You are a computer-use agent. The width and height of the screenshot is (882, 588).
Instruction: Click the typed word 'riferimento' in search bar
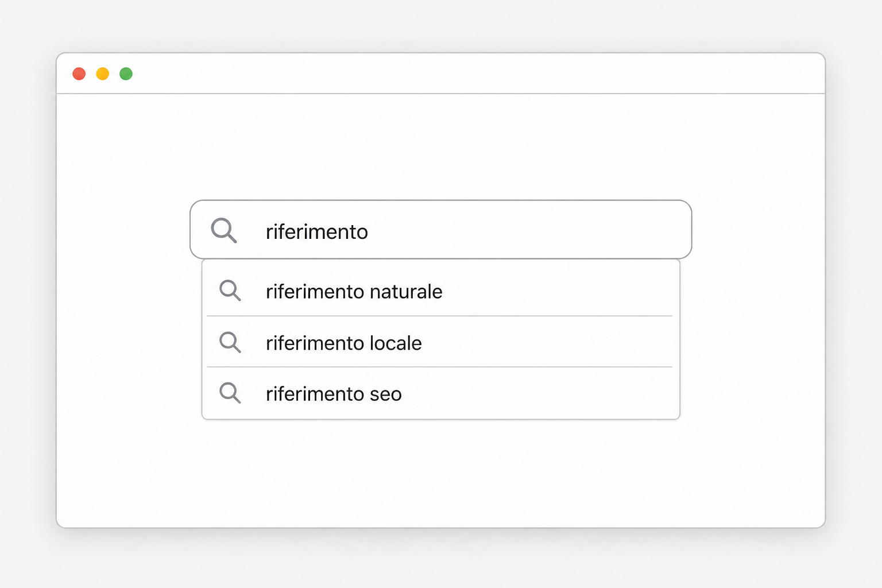click(x=317, y=231)
